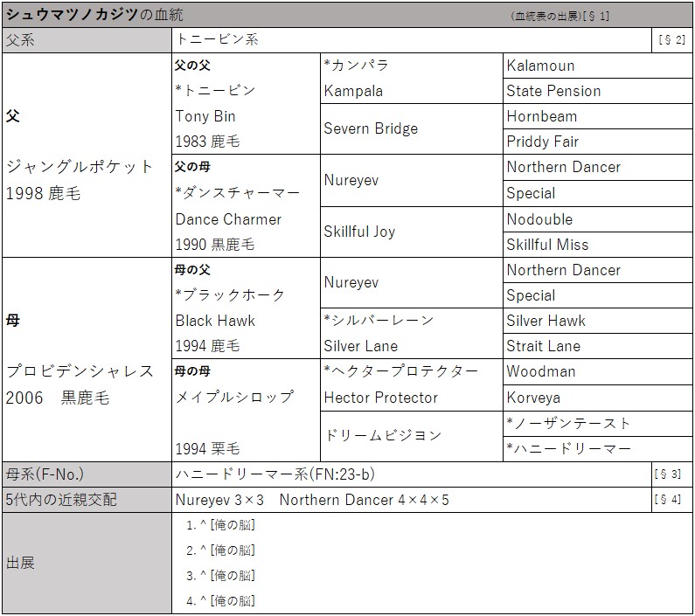Click the Tony Bin name

click(205, 116)
